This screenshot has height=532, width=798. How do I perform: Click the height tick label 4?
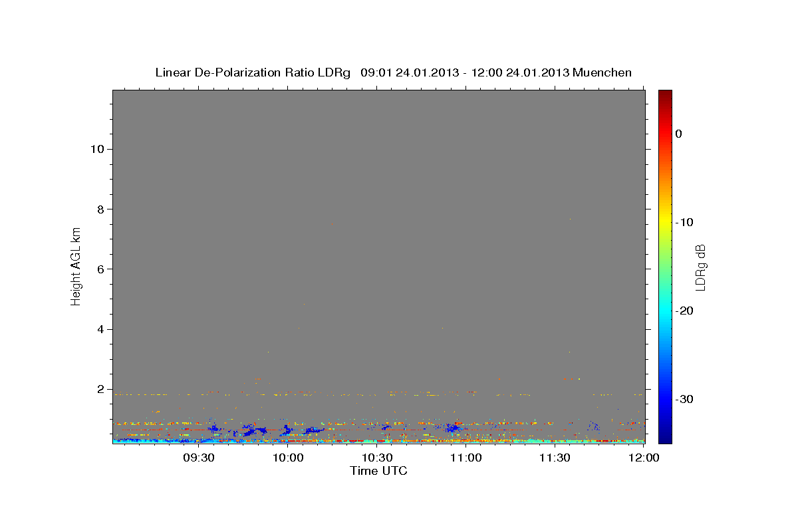[100, 329]
